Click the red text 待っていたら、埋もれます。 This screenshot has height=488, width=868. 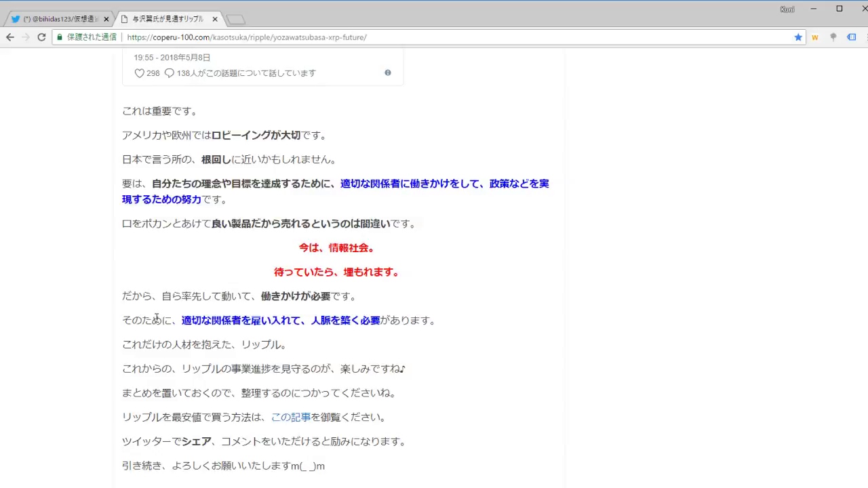pyautogui.click(x=337, y=272)
